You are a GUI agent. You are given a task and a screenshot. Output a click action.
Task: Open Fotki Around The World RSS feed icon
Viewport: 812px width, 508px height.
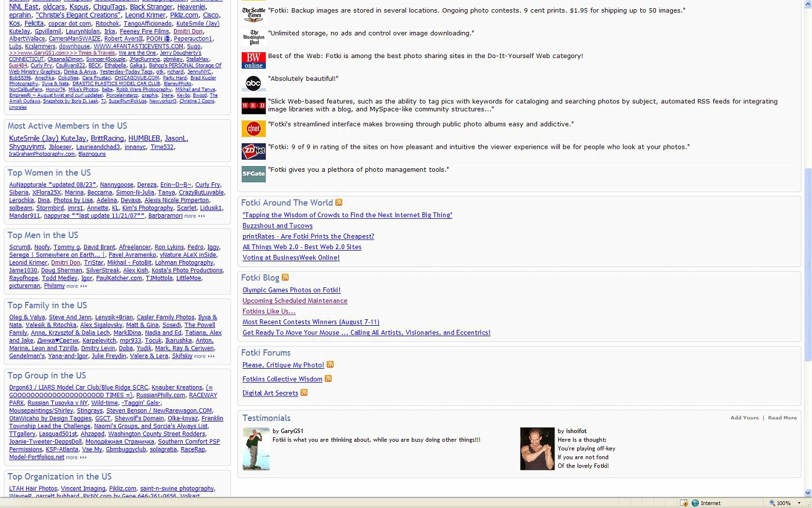(339, 203)
